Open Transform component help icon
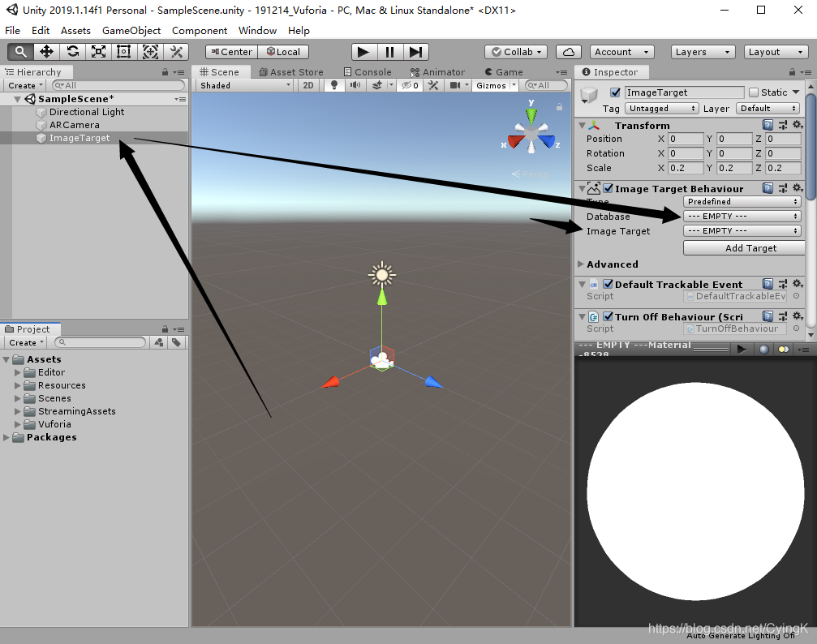 click(768, 125)
